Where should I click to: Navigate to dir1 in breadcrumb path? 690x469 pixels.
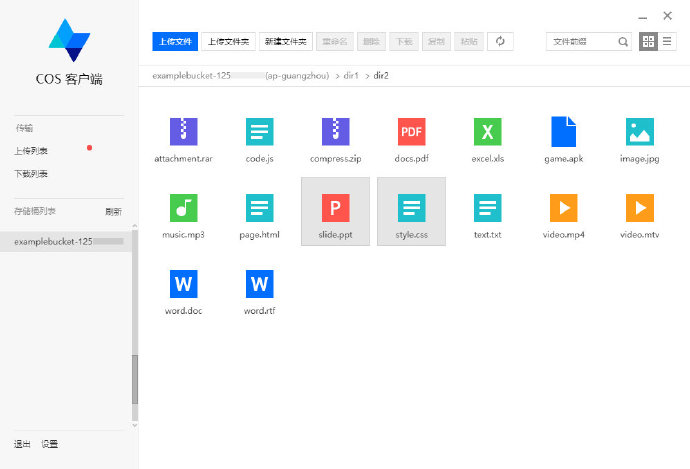[x=351, y=76]
